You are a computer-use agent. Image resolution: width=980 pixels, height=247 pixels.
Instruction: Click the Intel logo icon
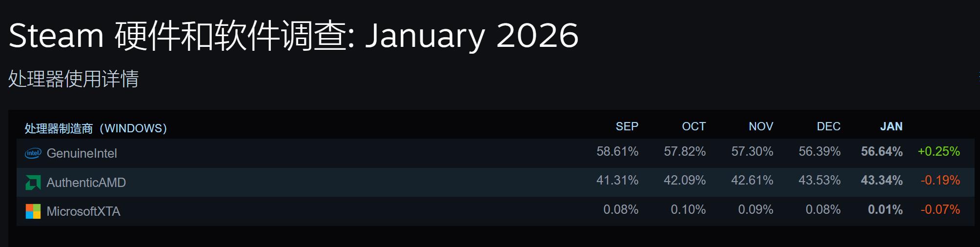pyautogui.click(x=33, y=153)
